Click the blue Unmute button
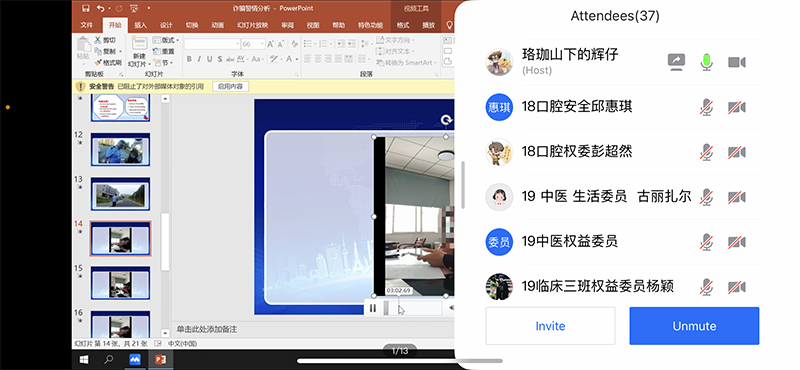Screen dimensions: 800x370 (694, 326)
